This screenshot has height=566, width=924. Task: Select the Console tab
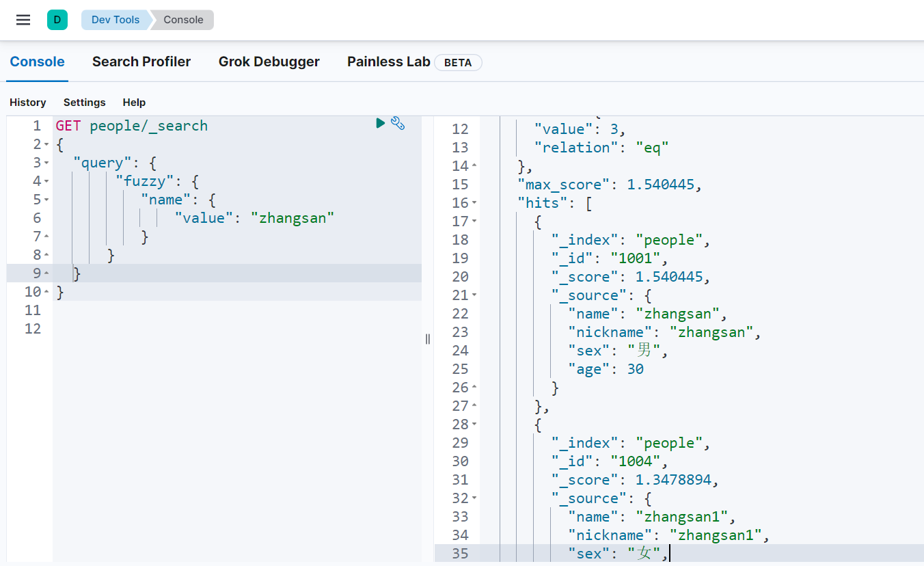pyautogui.click(x=37, y=62)
